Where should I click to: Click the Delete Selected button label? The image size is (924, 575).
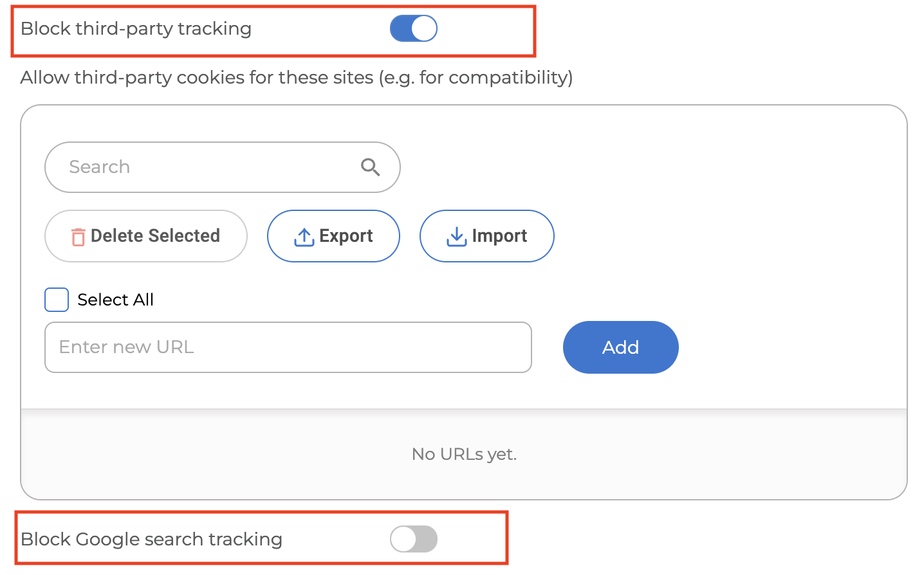click(155, 236)
